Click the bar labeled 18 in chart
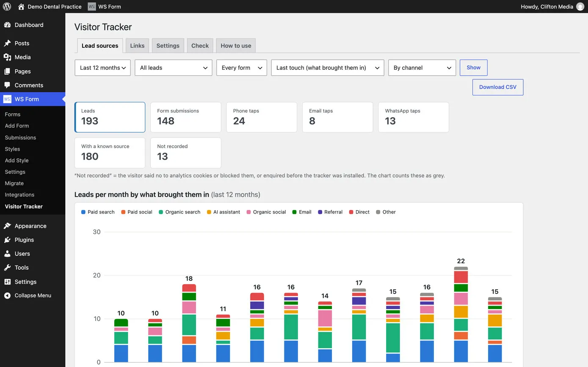 pos(189,323)
